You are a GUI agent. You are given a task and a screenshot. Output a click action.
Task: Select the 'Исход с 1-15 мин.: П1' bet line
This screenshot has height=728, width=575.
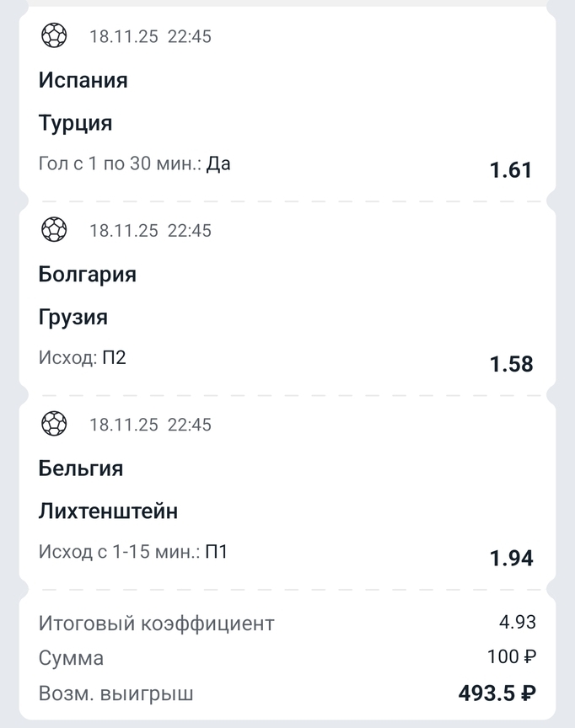pos(133,552)
